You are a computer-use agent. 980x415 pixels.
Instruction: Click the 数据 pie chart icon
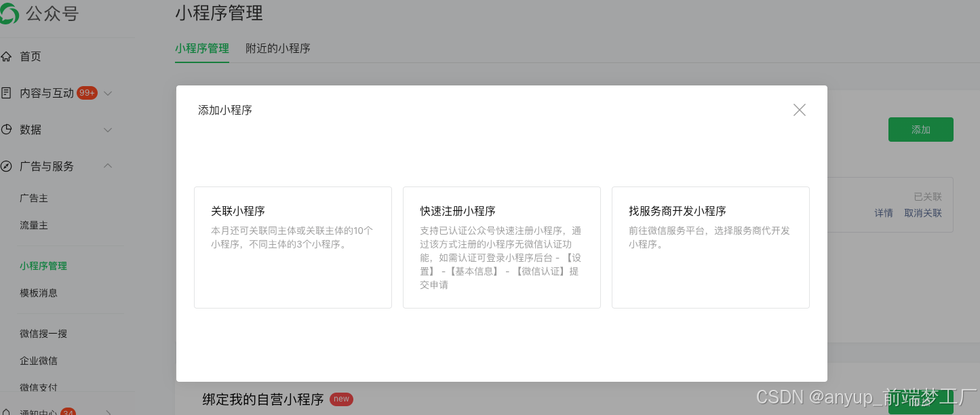point(6,130)
